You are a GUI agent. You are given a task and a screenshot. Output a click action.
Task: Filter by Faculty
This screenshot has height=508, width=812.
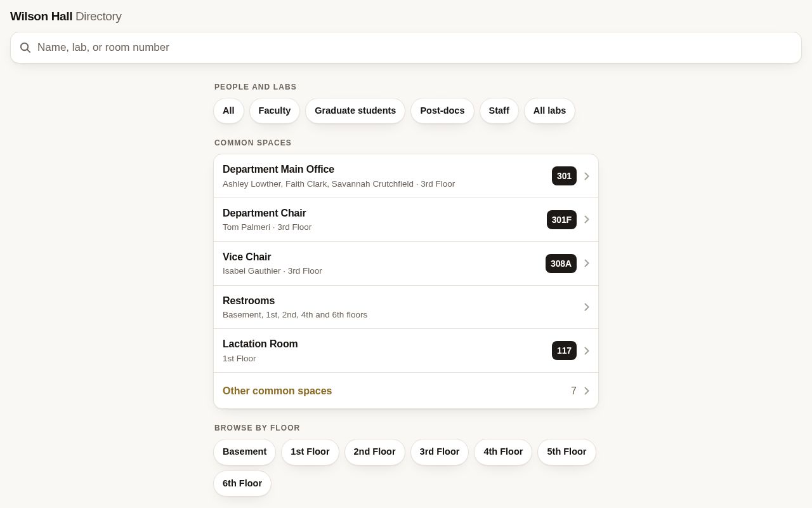[x=275, y=110]
